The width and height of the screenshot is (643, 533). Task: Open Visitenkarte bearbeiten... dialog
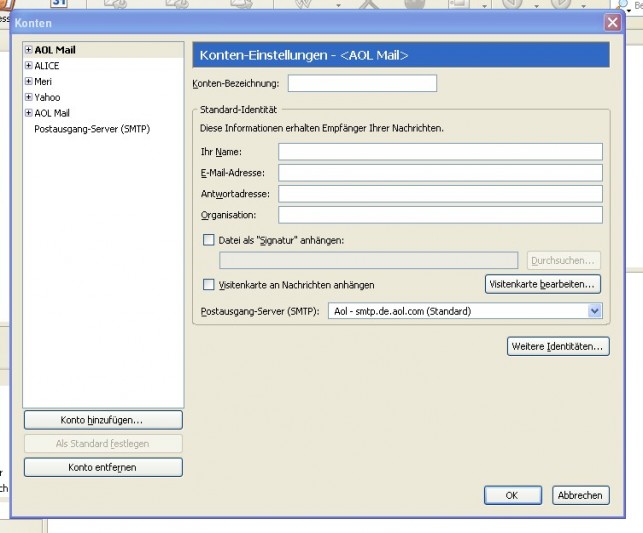click(543, 284)
